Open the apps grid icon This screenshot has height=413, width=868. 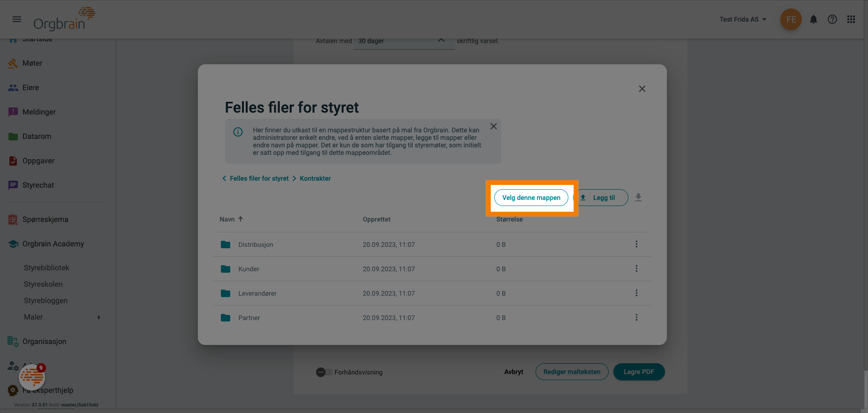851,19
